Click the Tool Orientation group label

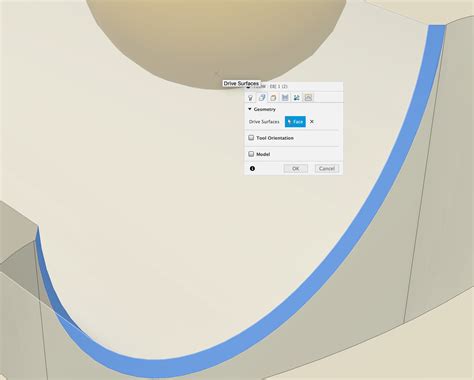(x=275, y=138)
